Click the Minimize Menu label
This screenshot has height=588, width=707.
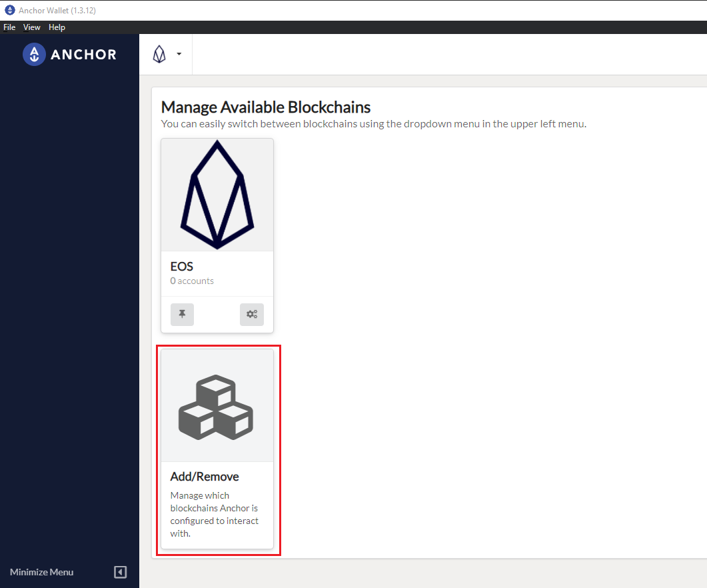(x=41, y=572)
